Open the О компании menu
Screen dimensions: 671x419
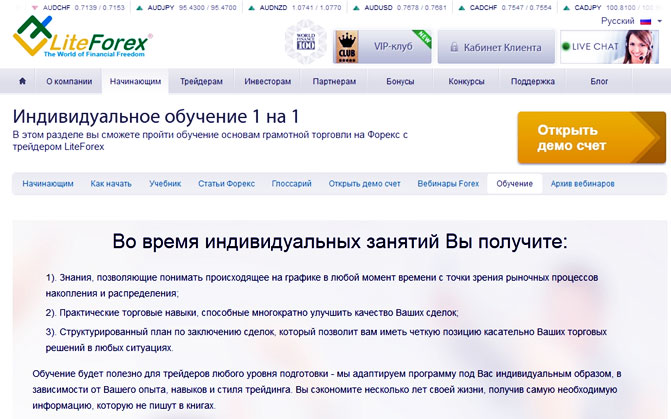tap(69, 81)
